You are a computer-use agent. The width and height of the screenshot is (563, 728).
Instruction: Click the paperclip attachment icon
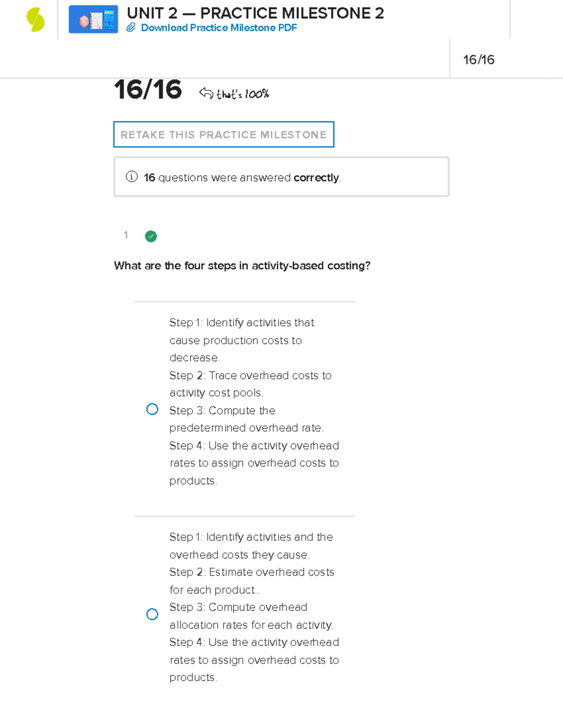131,28
